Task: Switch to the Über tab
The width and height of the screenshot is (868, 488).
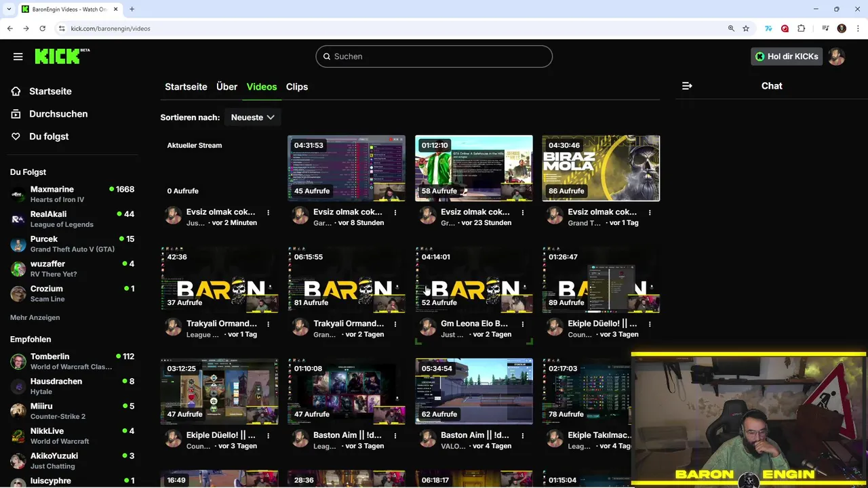Action: pos(226,87)
